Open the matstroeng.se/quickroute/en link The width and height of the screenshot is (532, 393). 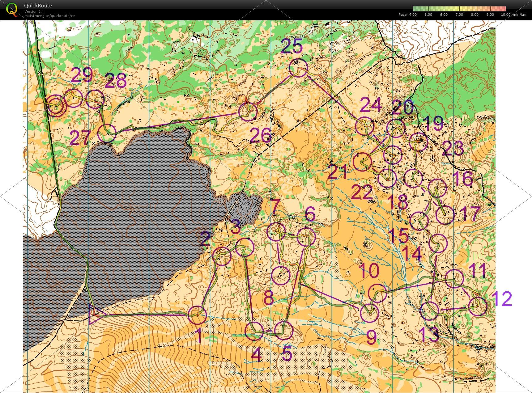[x=50, y=16]
